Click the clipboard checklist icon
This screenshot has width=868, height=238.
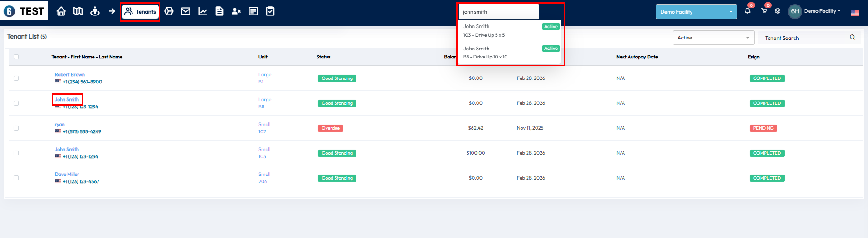pos(270,11)
